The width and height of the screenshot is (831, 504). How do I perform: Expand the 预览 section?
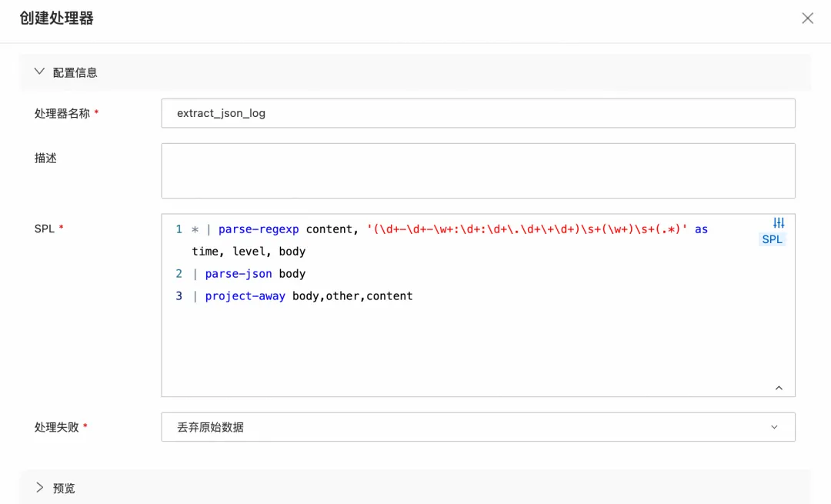[40, 488]
